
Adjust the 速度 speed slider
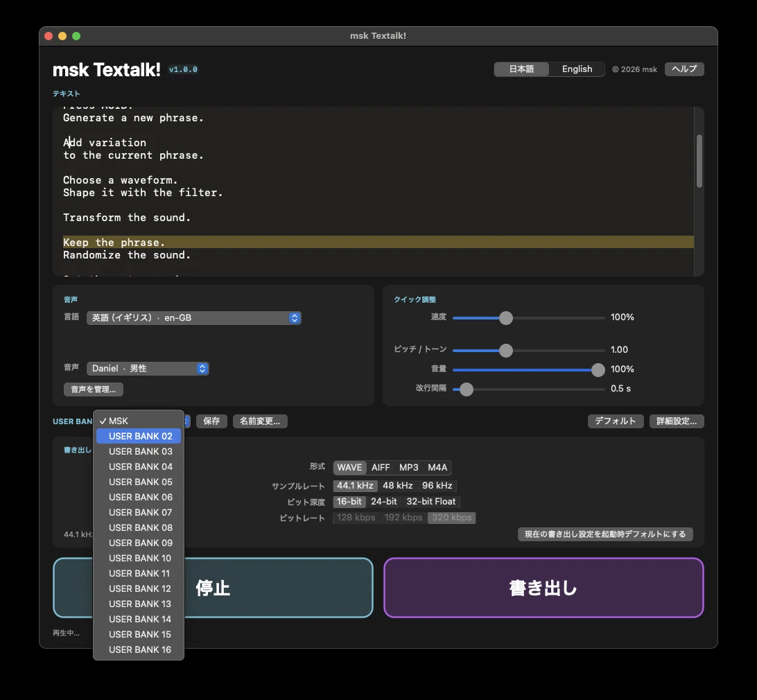pyautogui.click(x=506, y=318)
